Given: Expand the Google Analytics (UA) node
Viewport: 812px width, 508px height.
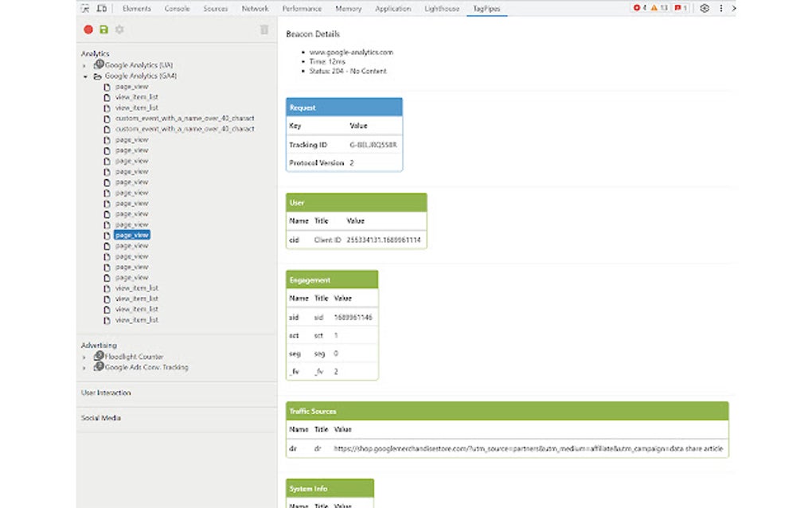Looking at the screenshot, I should [x=84, y=64].
